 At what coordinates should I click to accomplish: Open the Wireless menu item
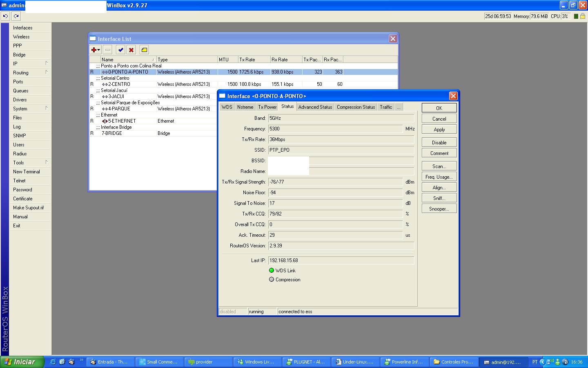tap(21, 37)
